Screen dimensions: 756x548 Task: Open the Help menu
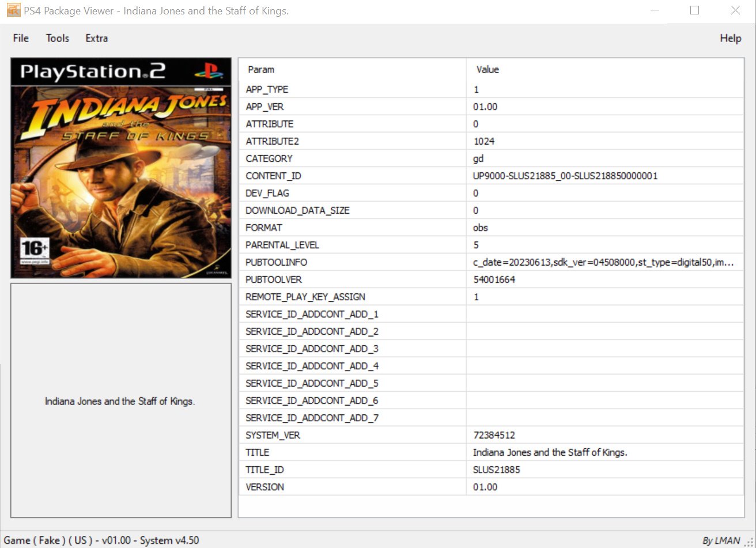click(731, 38)
